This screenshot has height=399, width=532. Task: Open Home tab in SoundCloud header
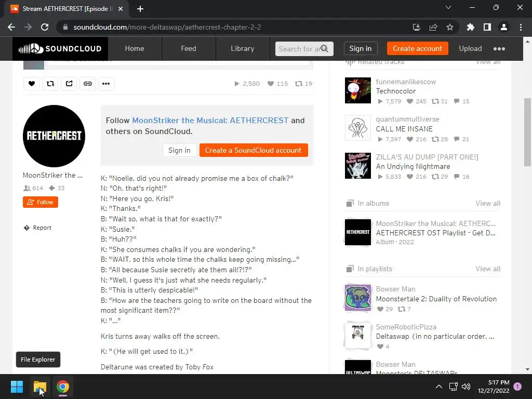click(x=135, y=48)
